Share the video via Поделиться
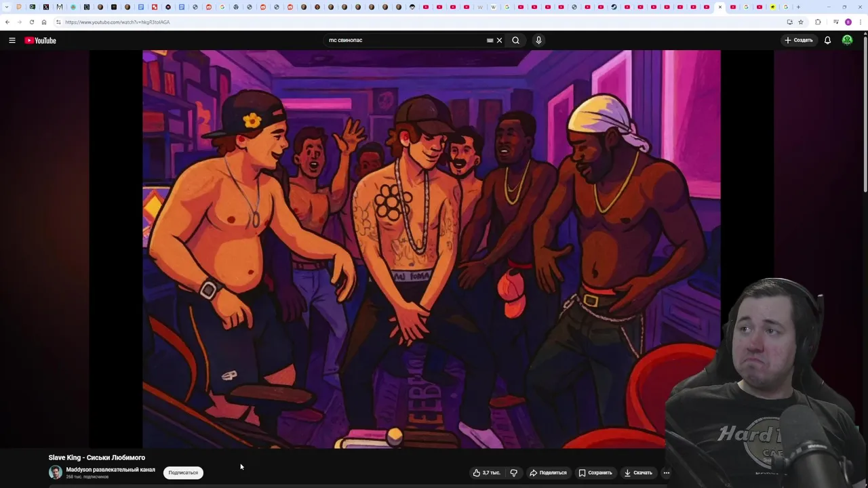The width and height of the screenshot is (868, 488). pyautogui.click(x=548, y=472)
